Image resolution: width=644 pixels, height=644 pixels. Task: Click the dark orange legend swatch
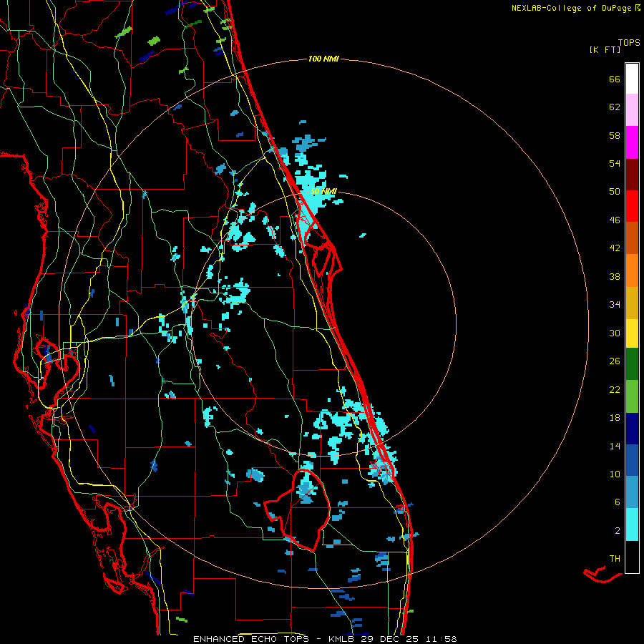click(632, 238)
